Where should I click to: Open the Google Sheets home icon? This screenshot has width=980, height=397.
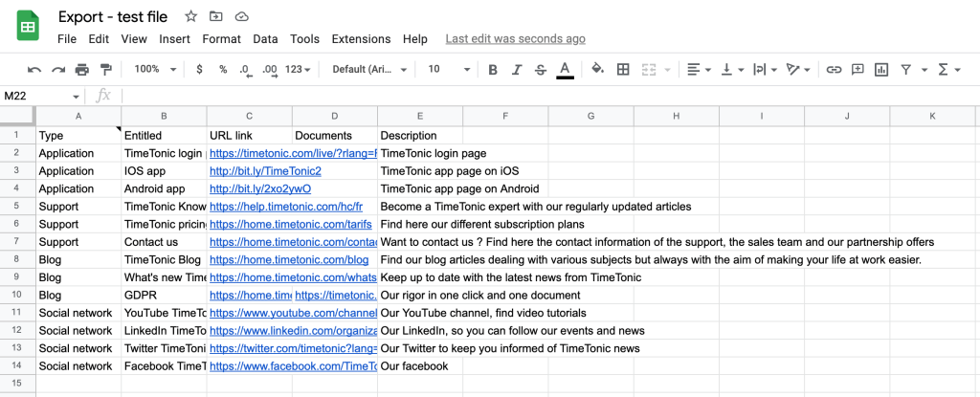pyautogui.click(x=28, y=27)
